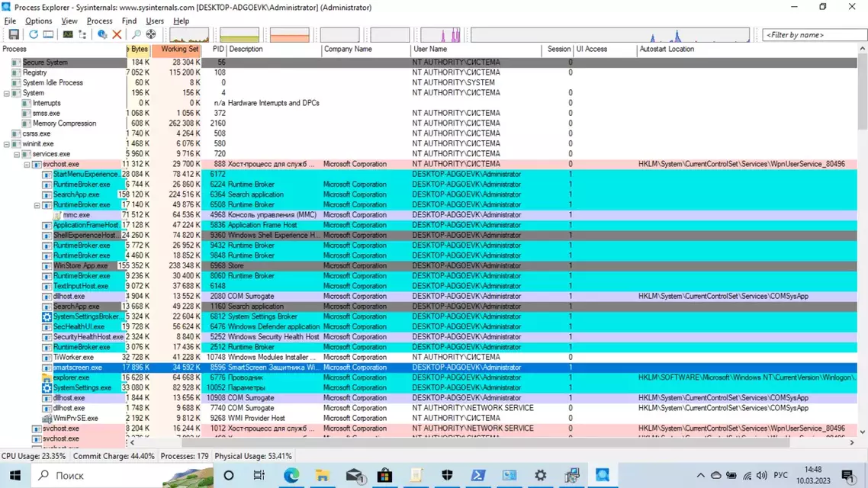Toggle the process tree view icon
The width and height of the screenshot is (868, 488).
click(x=83, y=34)
